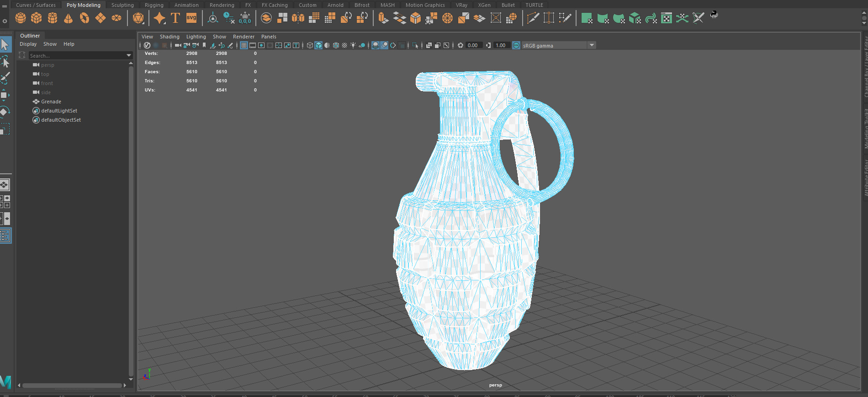Open the Arnold shelf tab

pos(335,5)
